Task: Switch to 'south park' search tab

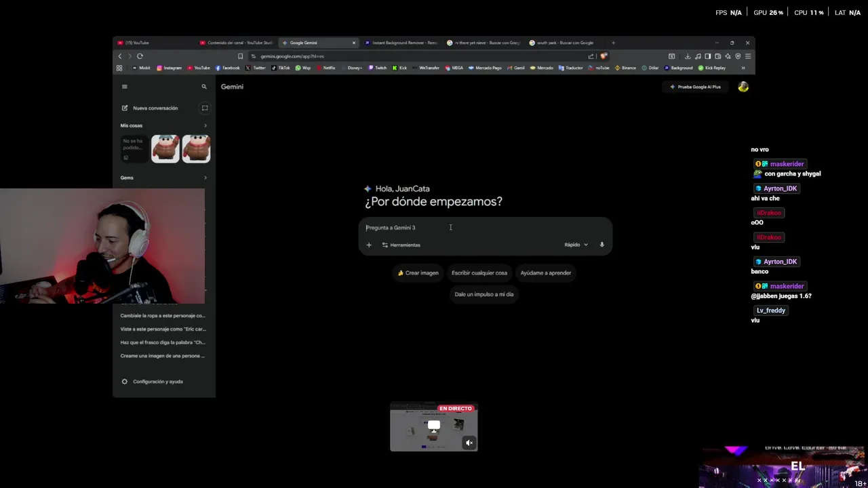Action: click(566, 43)
